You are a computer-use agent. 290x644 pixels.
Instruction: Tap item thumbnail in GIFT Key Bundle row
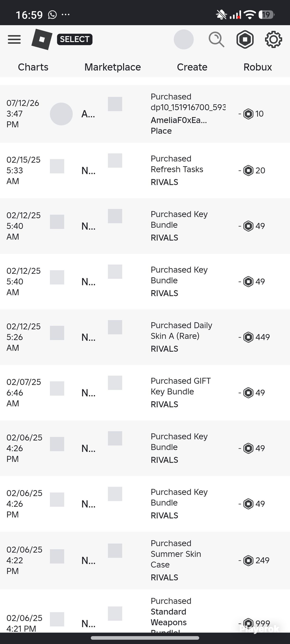[115, 383]
